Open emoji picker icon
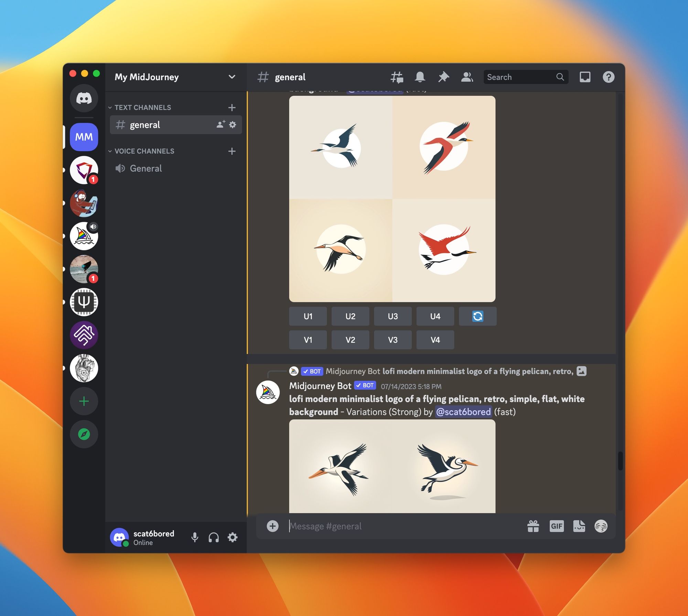This screenshot has width=688, height=616. pos(601,526)
